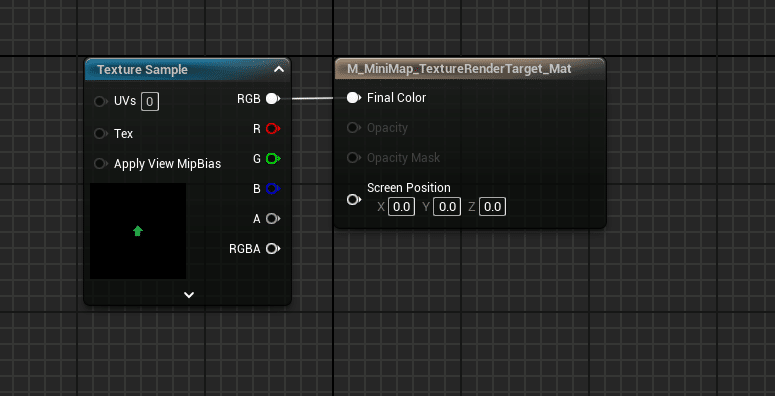
Task: Click the RGB output pin
Action: tap(273, 99)
